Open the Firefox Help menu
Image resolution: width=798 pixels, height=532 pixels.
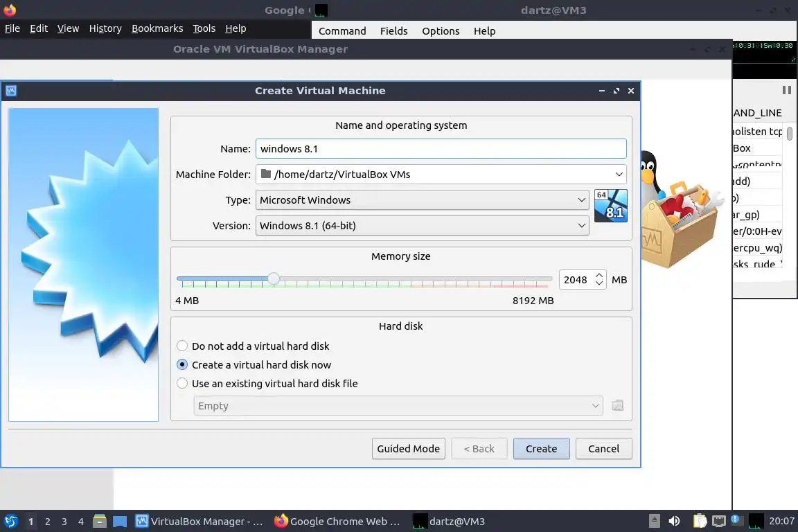pos(236,28)
